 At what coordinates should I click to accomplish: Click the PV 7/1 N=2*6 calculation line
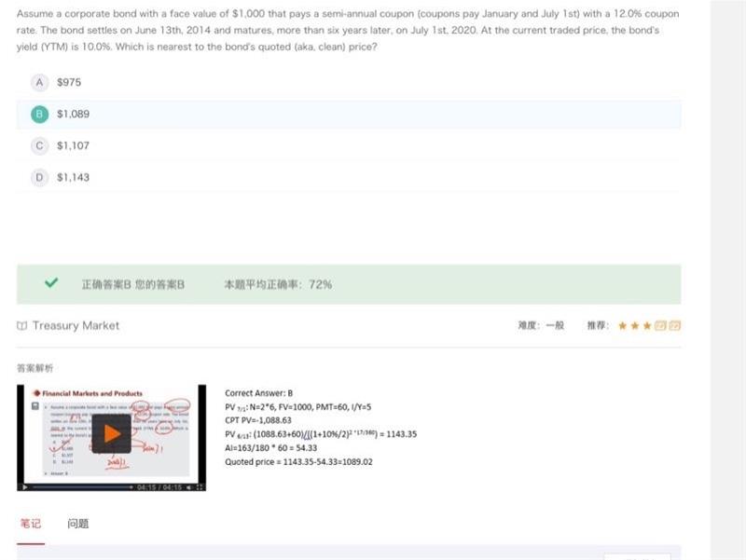297,407
